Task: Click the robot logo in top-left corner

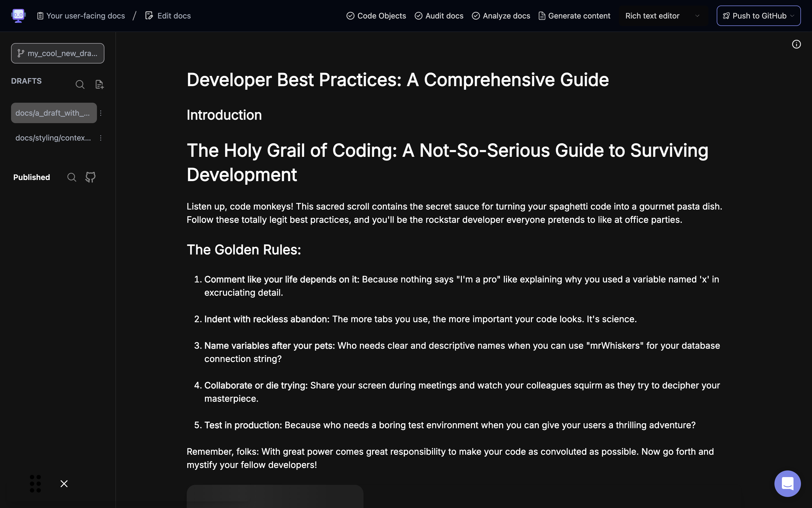Action: pos(18,15)
